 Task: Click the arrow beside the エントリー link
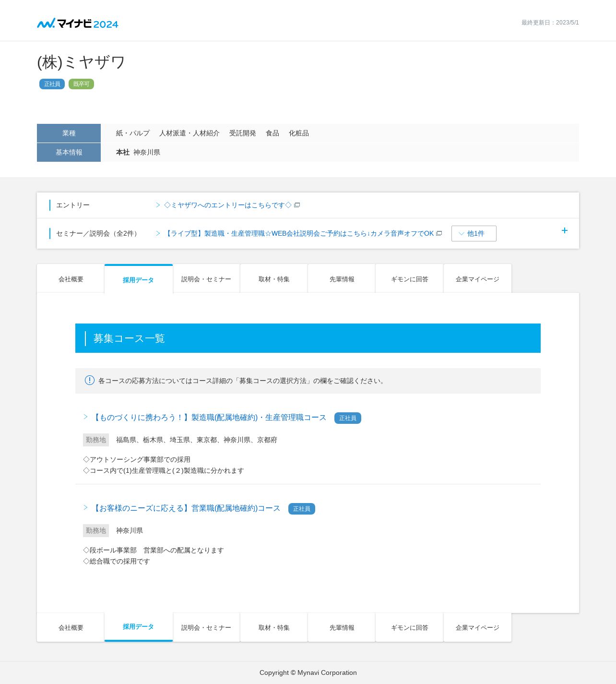(x=158, y=205)
